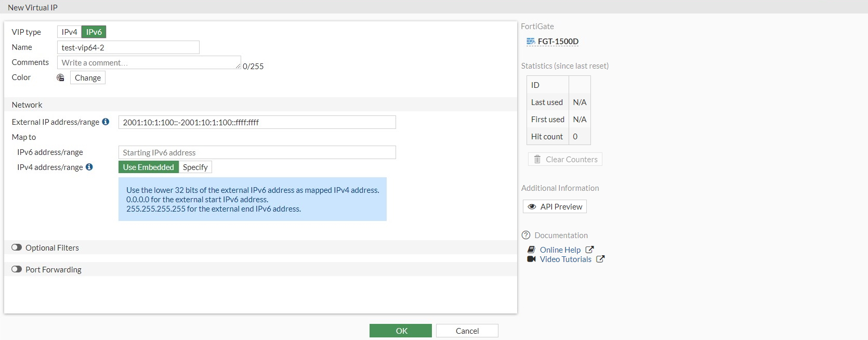Click info icon beside IPv4 address/range
Screen dimensions: 868x340
[89, 167]
